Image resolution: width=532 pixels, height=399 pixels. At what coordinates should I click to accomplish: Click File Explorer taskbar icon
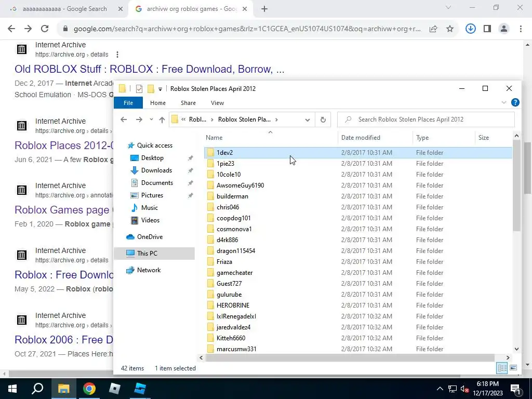[63, 389]
